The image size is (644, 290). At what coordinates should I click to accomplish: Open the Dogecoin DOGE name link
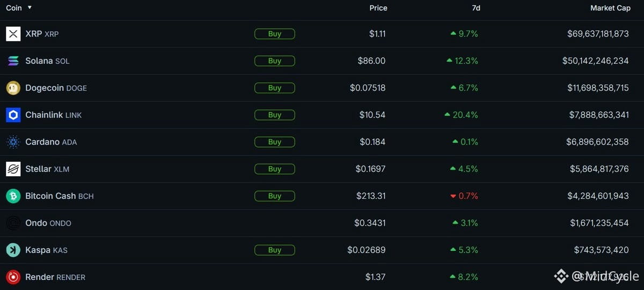point(56,88)
